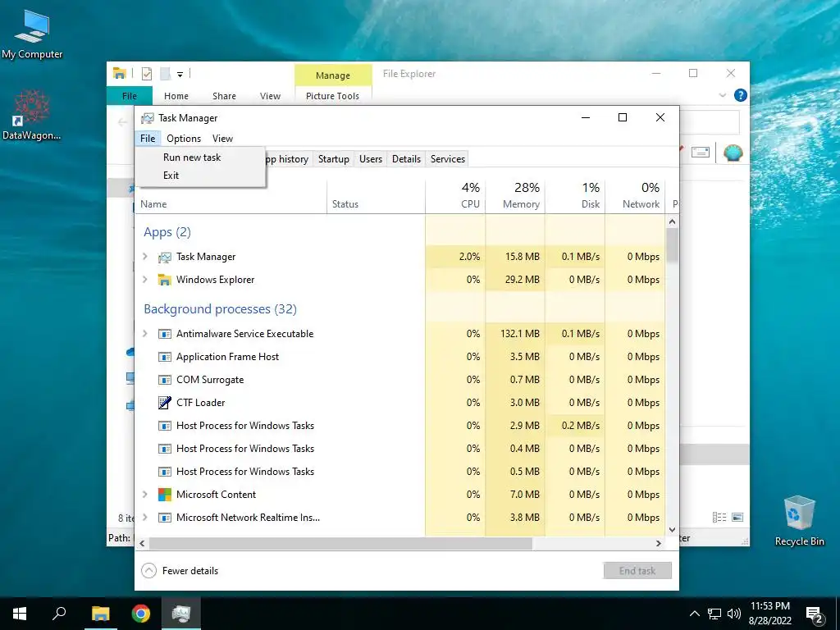Click the End task button
Viewport: 840px width, 630px height.
click(637, 571)
